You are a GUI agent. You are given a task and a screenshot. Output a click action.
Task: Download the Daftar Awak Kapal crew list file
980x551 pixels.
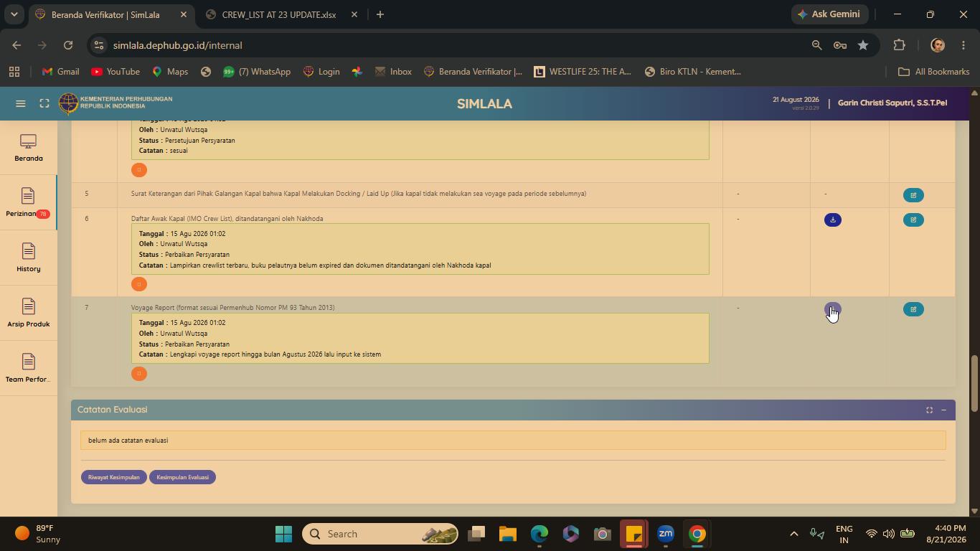pos(832,220)
